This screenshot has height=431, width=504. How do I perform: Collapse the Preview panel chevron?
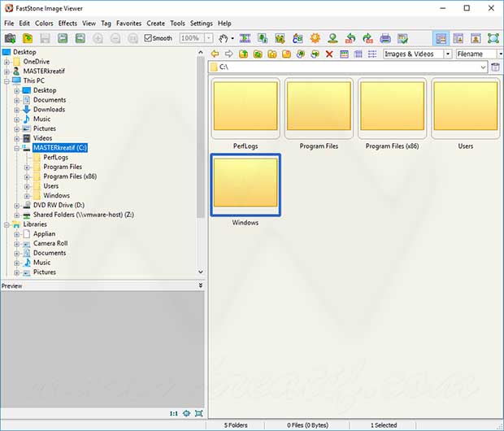pyautogui.click(x=201, y=285)
